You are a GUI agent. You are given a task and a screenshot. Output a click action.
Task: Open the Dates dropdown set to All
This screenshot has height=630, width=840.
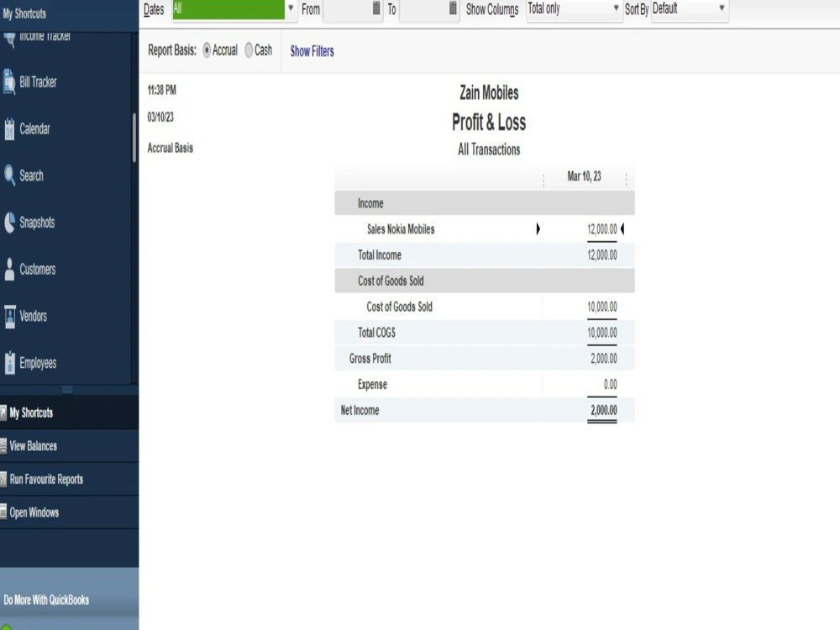(289, 9)
